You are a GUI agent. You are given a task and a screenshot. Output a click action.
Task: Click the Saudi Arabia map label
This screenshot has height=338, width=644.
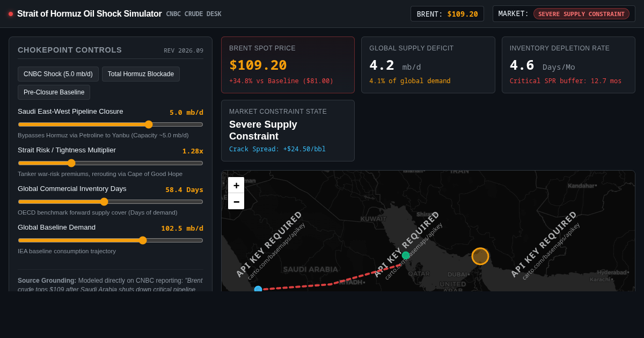pos(311,269)
